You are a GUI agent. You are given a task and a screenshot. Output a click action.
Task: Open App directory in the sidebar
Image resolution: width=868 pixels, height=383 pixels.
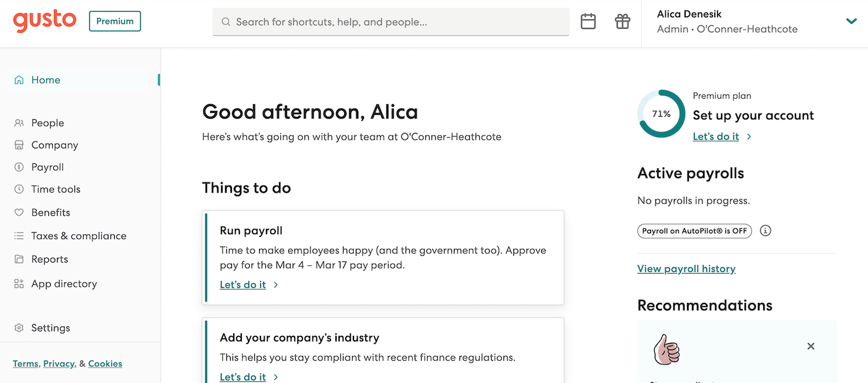pyautogui.click(x=56, y=284)
